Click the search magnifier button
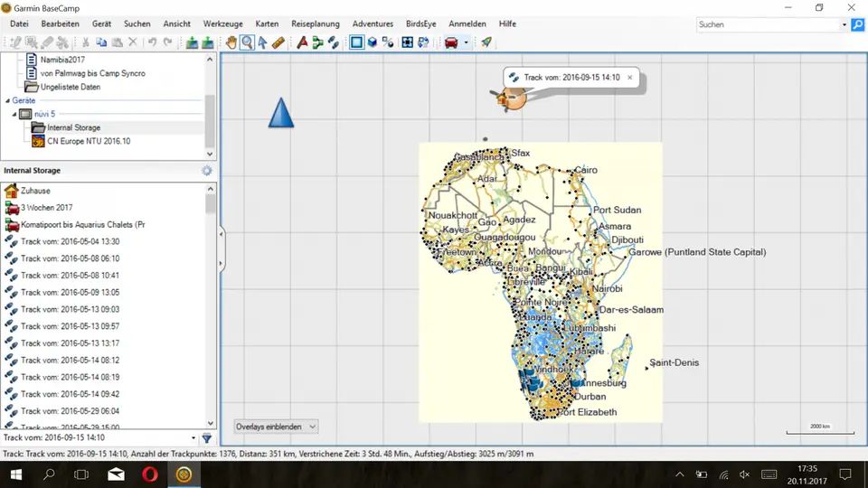 point(857,25)
